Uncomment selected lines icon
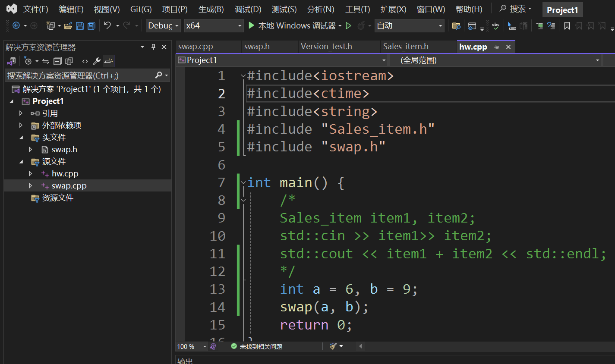 point(551,26)
